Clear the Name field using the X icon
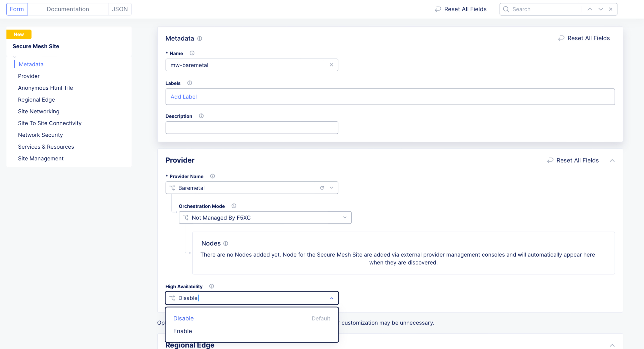Viewport: 644px width, 349px height. (332, 65)
